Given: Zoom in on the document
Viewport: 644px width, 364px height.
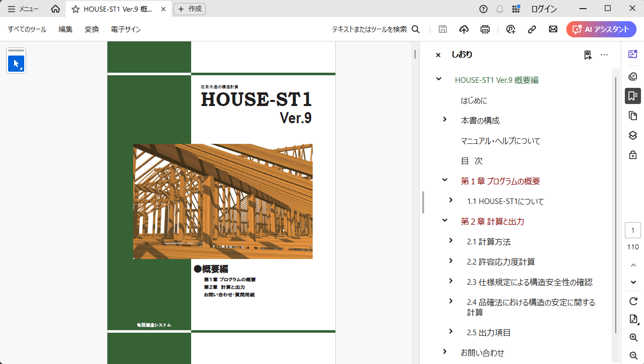Looking at the screenshot, I should click(x=633, y=338).
